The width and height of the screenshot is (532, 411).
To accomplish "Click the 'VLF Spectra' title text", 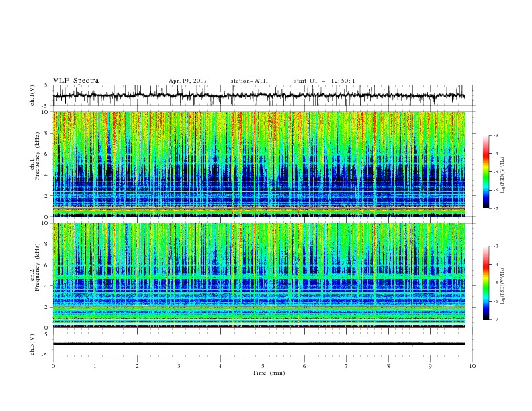I will [x=76, y=81].
